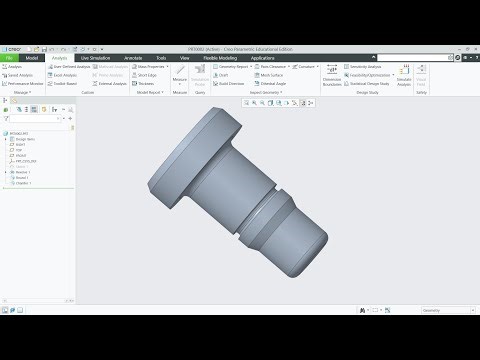Expand Design Items tree node
This screenshot has width=480, height=360.
click(x=5, y=139)
